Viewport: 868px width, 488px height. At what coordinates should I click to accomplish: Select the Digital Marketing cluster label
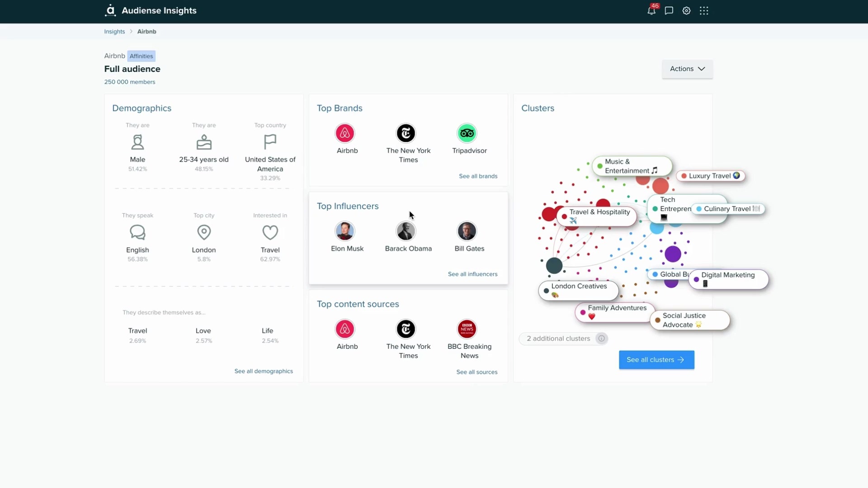(x=728, y=279)
